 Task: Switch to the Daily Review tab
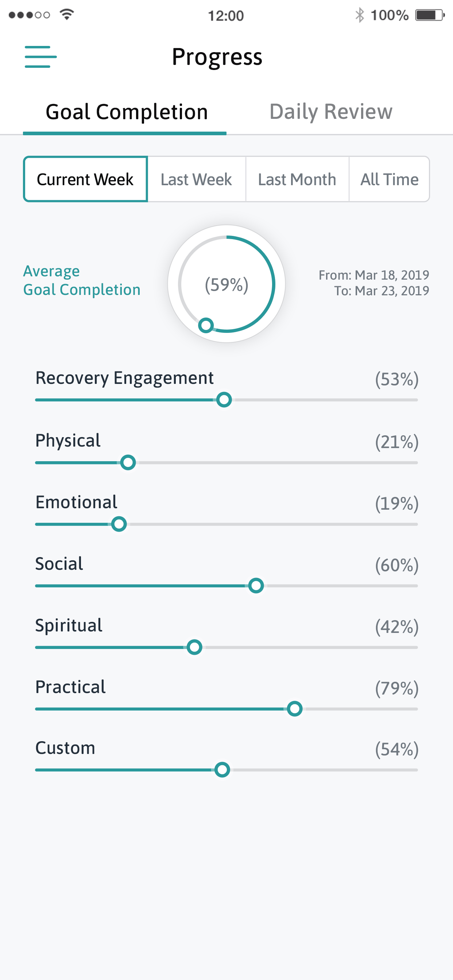click(330, 112)
